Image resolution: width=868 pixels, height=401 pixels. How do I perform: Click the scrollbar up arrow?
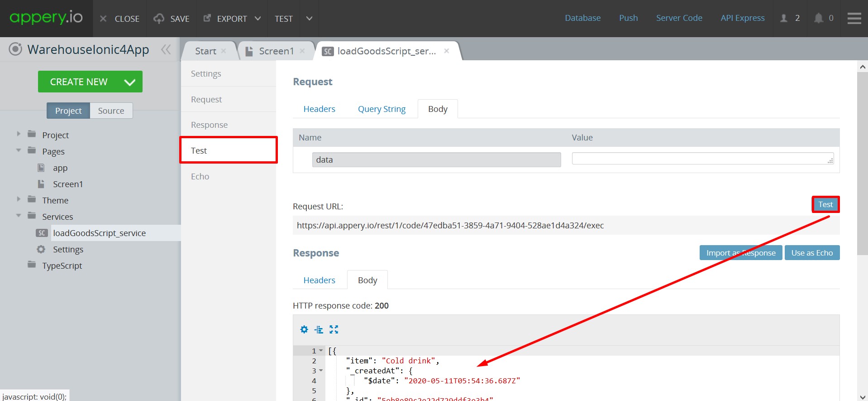(863, 67)
